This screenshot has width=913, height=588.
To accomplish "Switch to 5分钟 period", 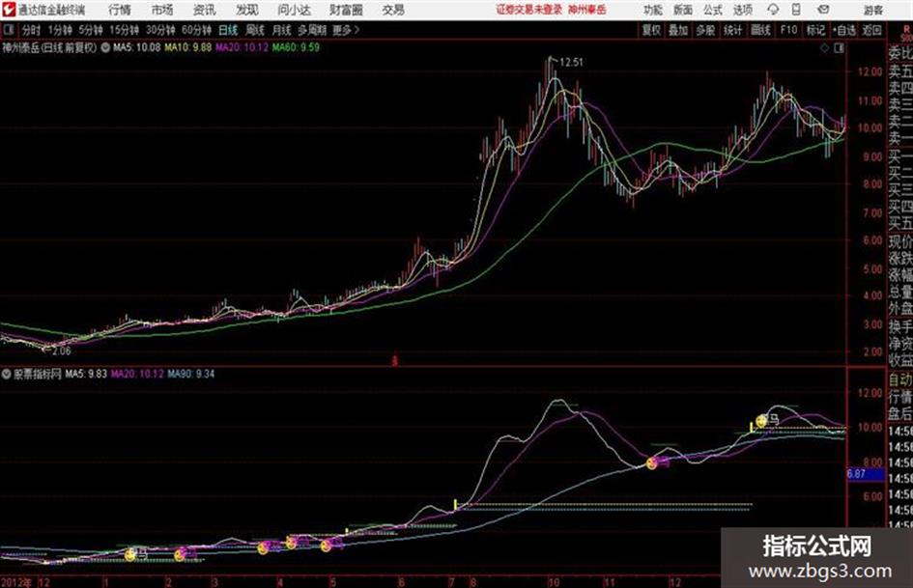I will point(91,30).
